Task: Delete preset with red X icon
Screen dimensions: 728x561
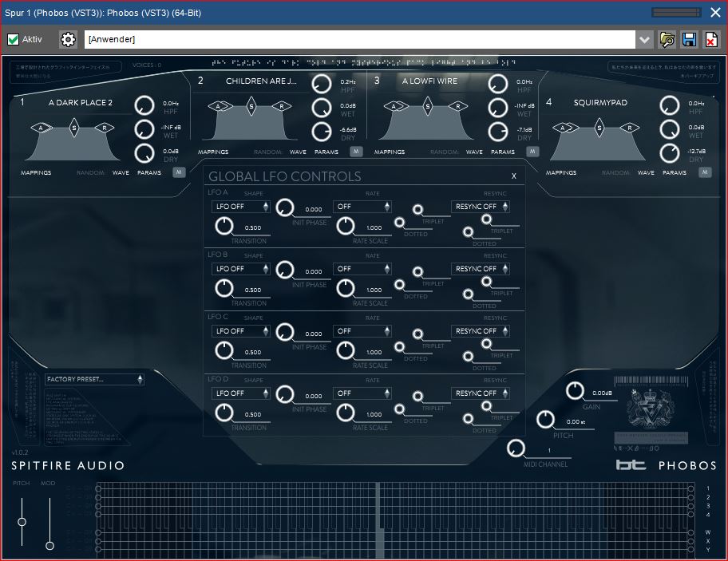Action: pyautogui.click(x=711, y=39)
